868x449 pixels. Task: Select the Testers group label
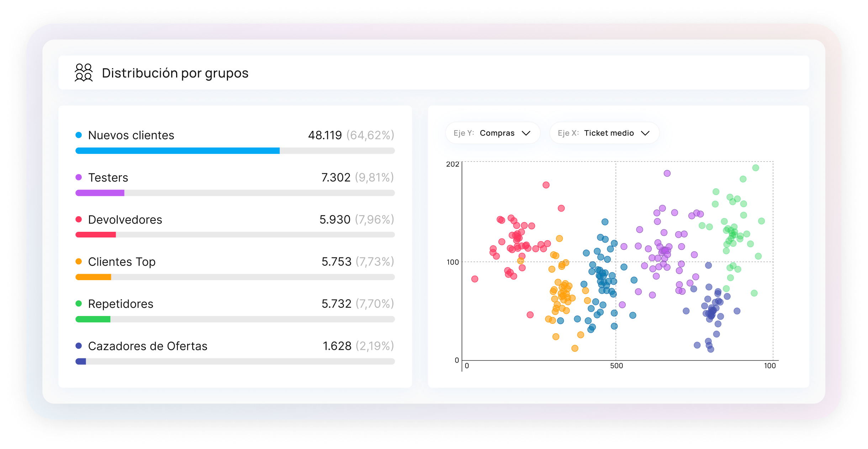[x=108, y=177]
